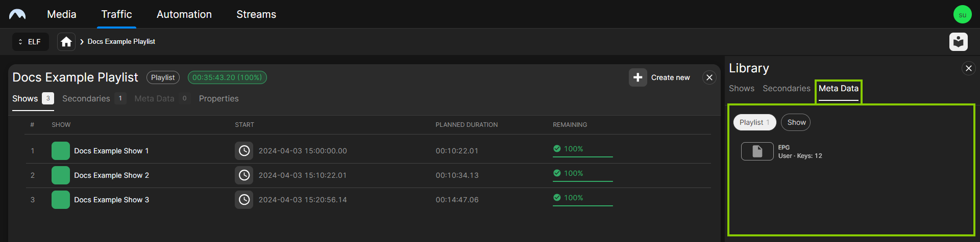Click the home breadcrumb icon
The height and width of the screenshot is (242, 980).
click(66, 42)
